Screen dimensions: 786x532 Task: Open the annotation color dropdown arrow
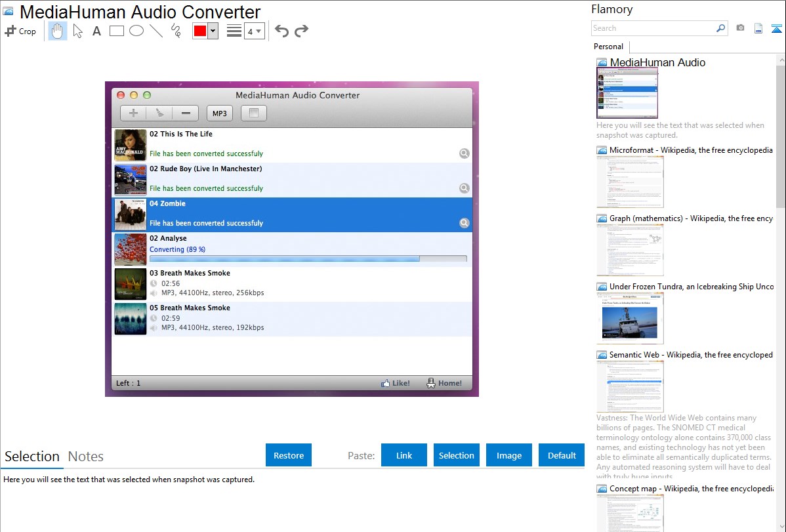click(x=213, y=31)
